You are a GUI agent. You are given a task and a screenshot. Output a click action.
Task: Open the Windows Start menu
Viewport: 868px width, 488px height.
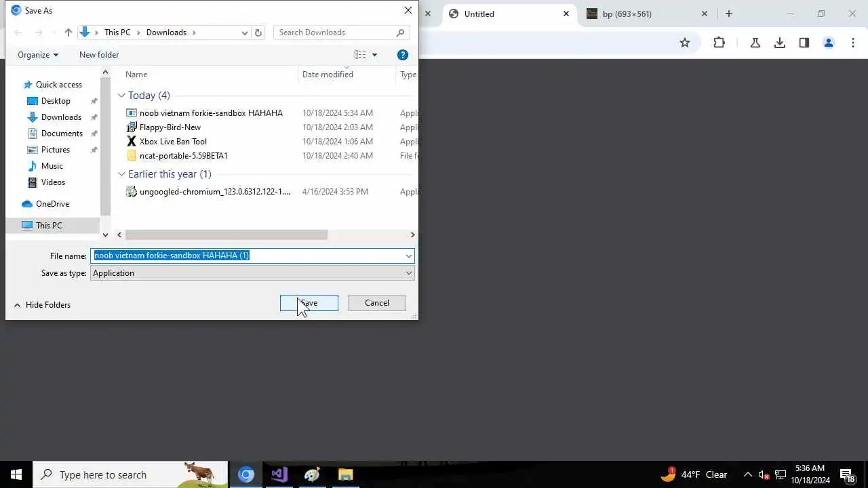[16, 474]
